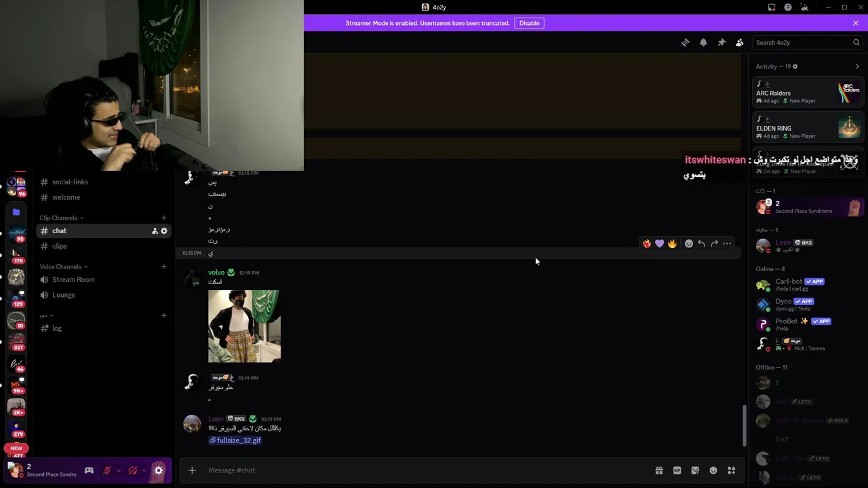868x488 pixels.
Task: Add the purple heart reaction
Action: 659,243
